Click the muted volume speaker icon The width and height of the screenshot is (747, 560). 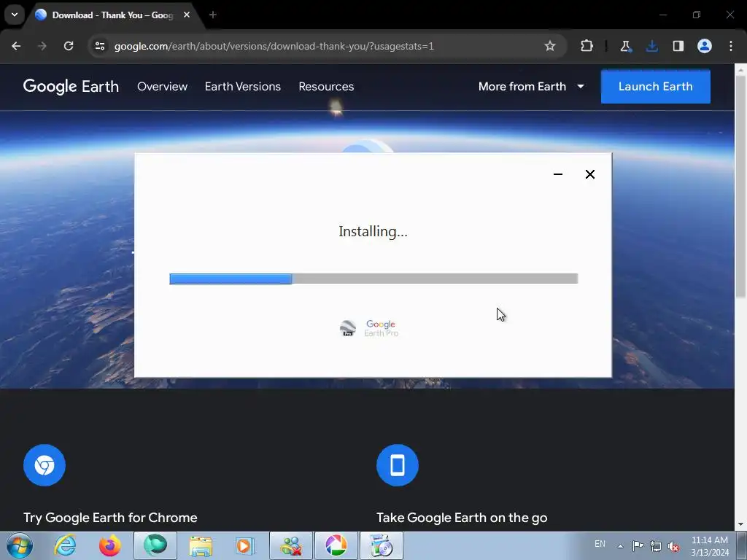673,546
